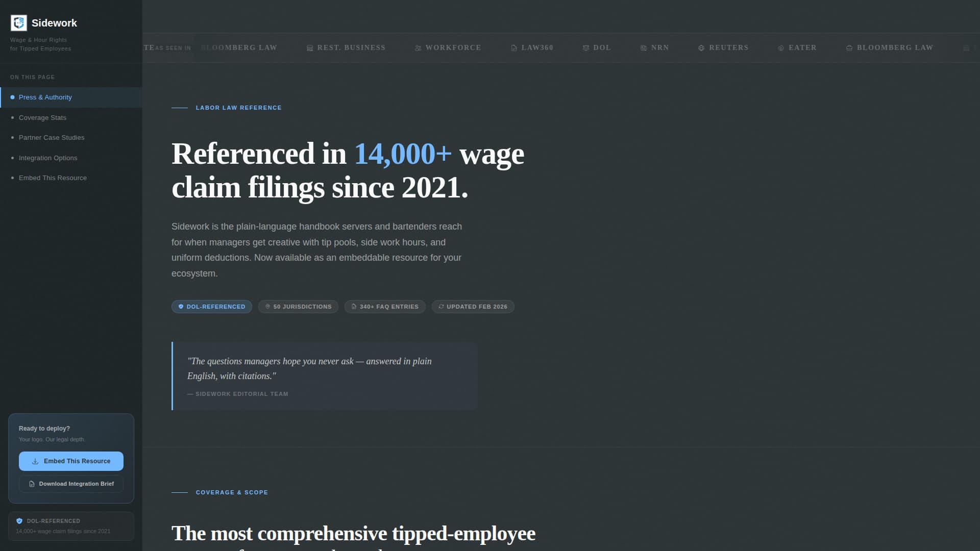
Task: Click DOL scales icon in ticker
Action: tap(586, 48)
